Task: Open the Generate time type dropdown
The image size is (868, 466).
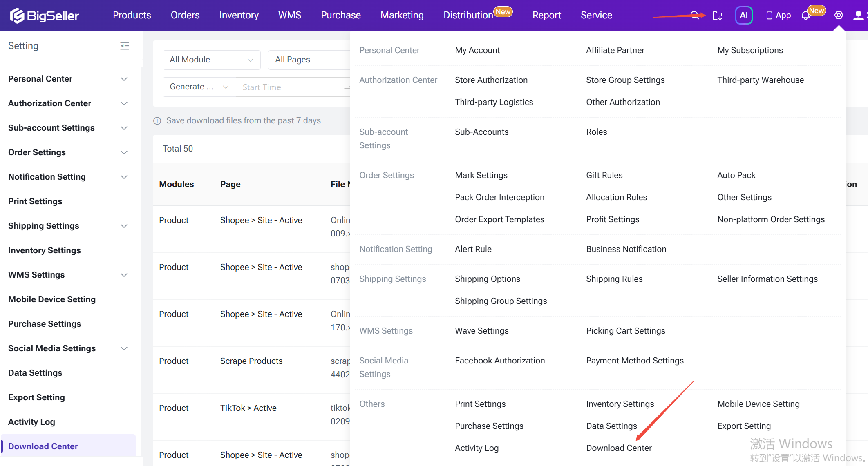Action: pyautogui.click(x=199, y=87)
